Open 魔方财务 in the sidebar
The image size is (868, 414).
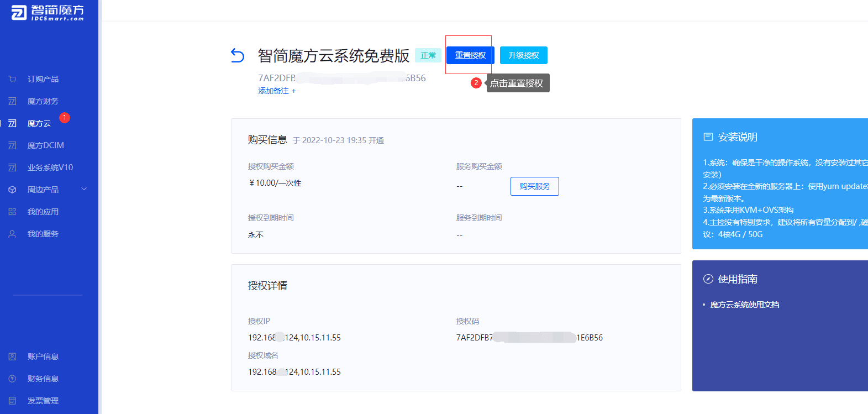43,101
